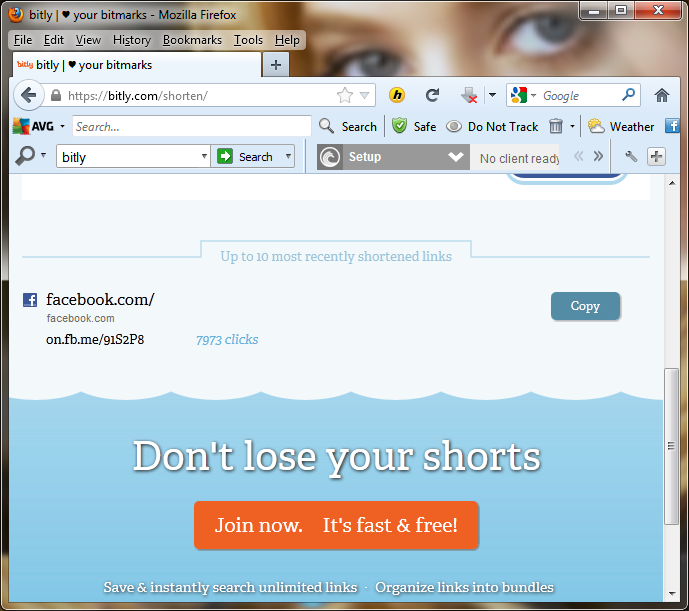Click AVG toolbar Search button
Viewport: 689px width, 611px height.
348,127
